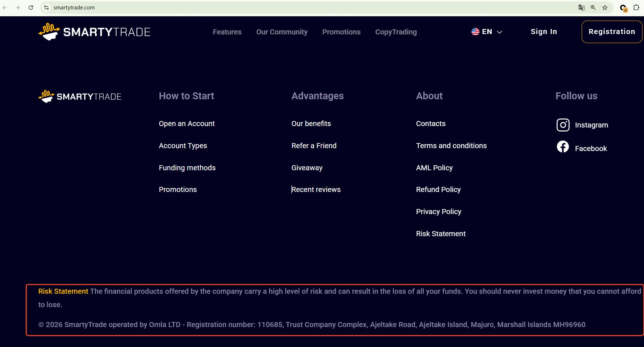644x347 pixels.
Task: View site information icon in address bar
Action: tap(46, 8)
